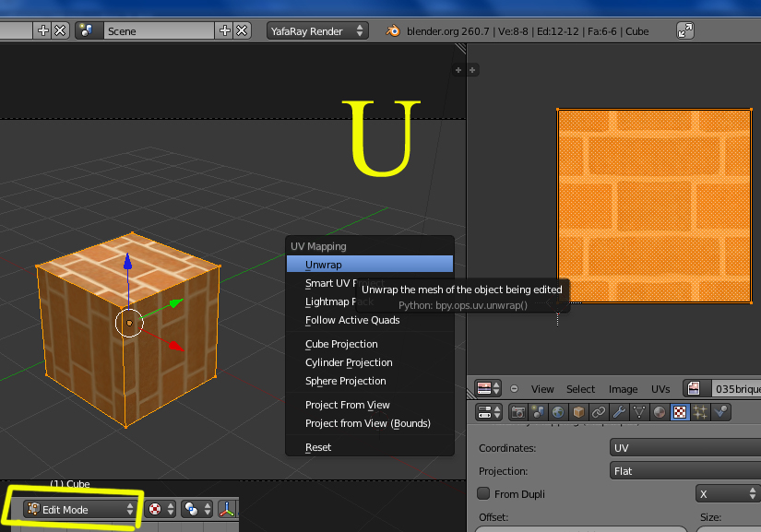The width and height of the screenshot is (761, 532).
Task: Click the brick texture in the UV editor
Action: tap(654, 207)
